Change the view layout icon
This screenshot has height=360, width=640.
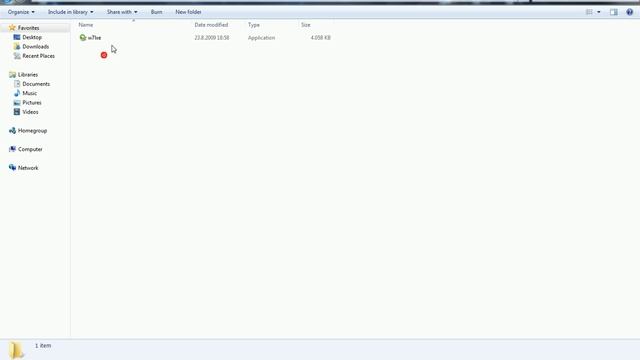[x=589, y=12]
